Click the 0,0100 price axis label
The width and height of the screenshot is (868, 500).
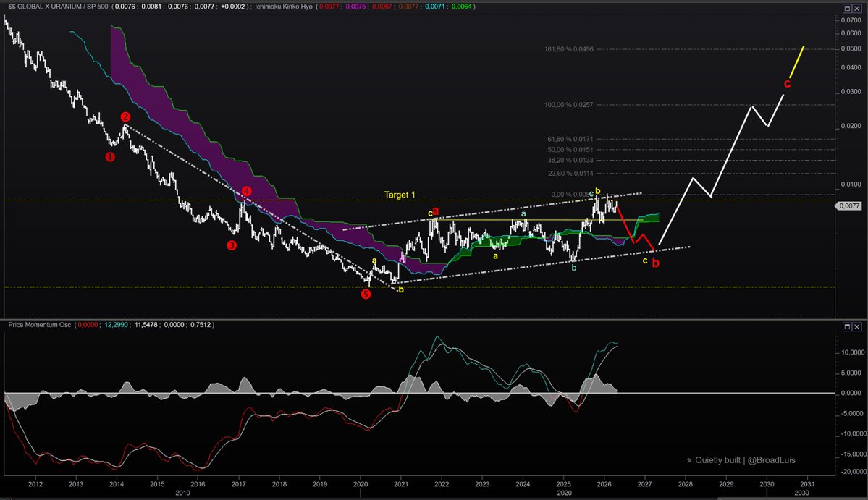pyautogui.click(x=851, y=185)
